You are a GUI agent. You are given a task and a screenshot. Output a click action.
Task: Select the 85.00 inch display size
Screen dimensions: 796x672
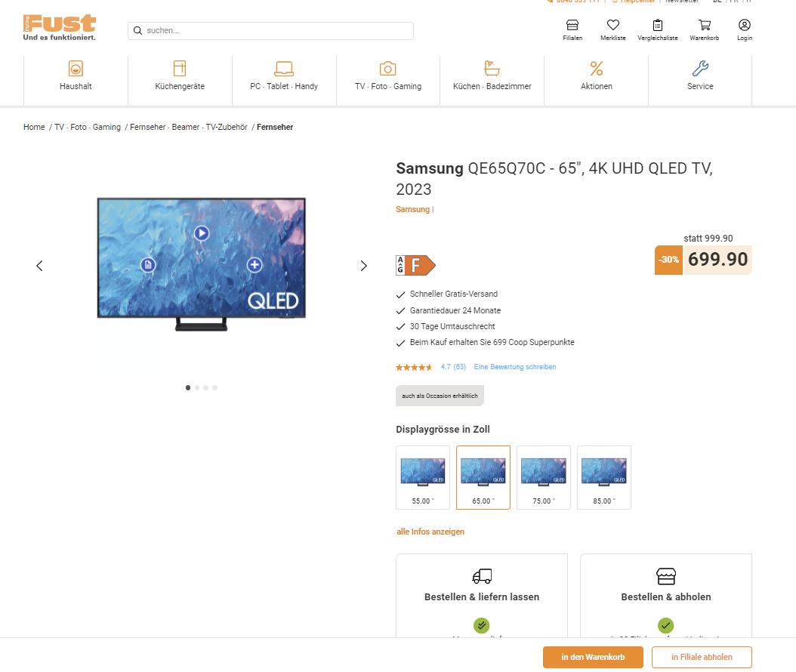[604, 478]
